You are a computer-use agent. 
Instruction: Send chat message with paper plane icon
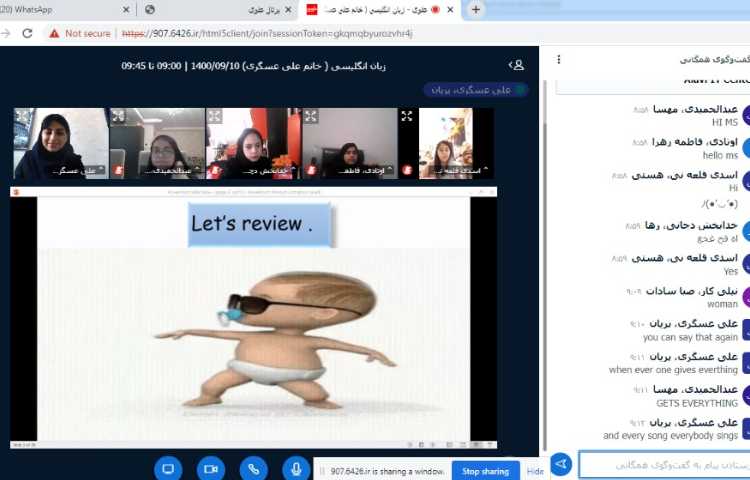tap(562, 465)
